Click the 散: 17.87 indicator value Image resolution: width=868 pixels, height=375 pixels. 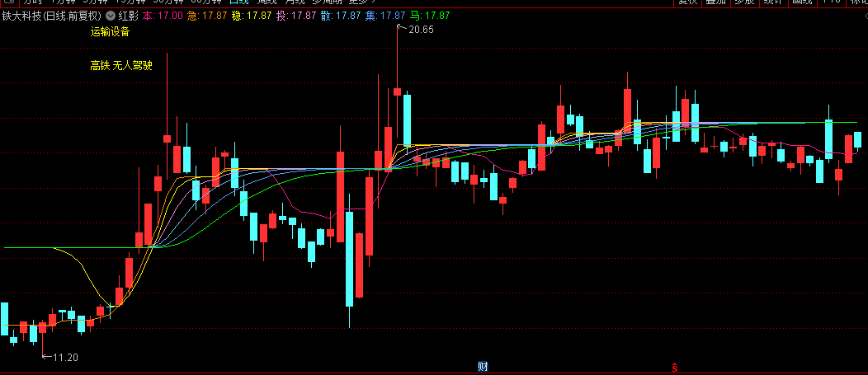(341, 16)
